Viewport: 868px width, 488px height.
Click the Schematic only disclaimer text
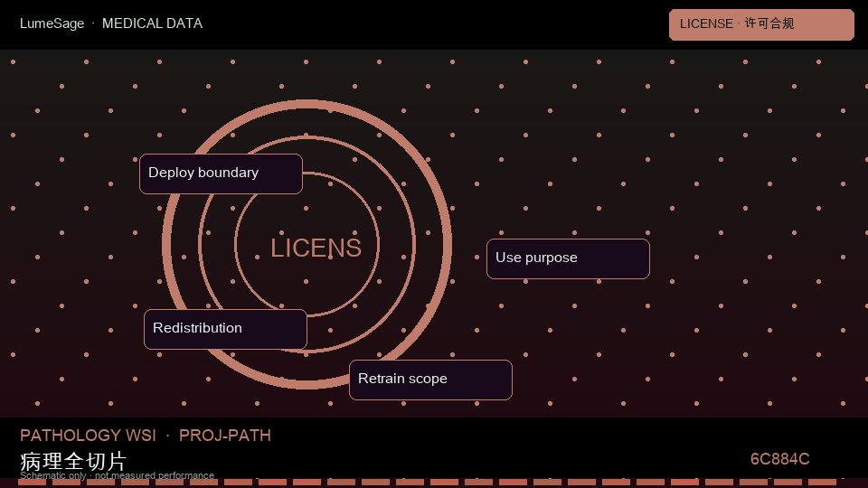point(117,475)
